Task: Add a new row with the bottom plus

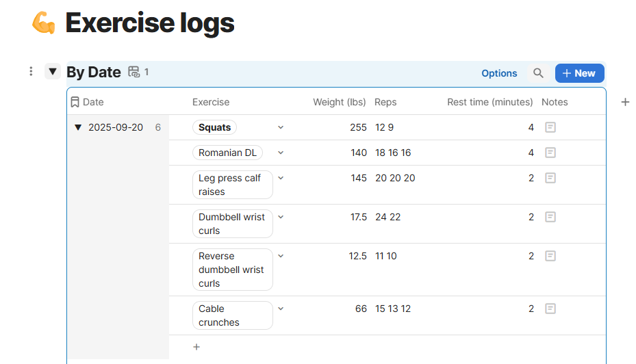Action: click(x=196, y=347)
